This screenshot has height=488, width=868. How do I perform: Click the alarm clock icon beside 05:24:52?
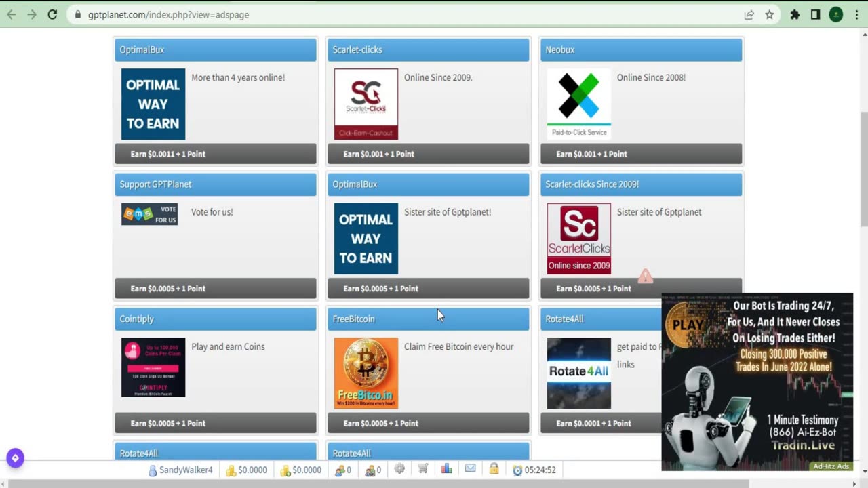click(x=517, y=470)
